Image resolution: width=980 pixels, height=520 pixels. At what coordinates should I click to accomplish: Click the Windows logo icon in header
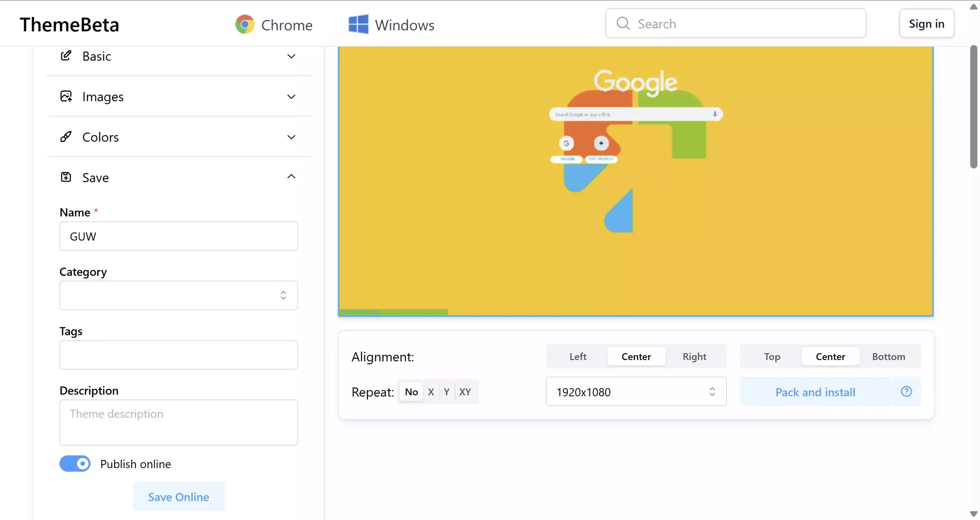tap(358, 24)
